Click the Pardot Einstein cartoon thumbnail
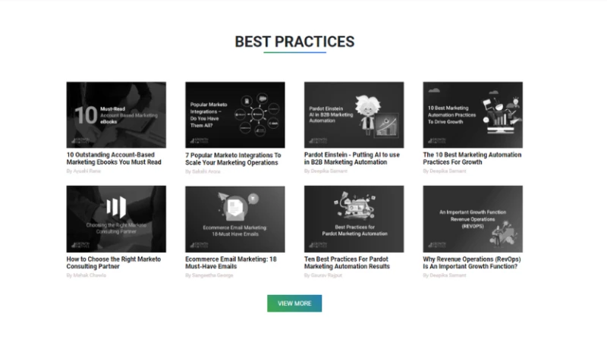The height and width of the screenshot is (364, 607). coord(354,115)
